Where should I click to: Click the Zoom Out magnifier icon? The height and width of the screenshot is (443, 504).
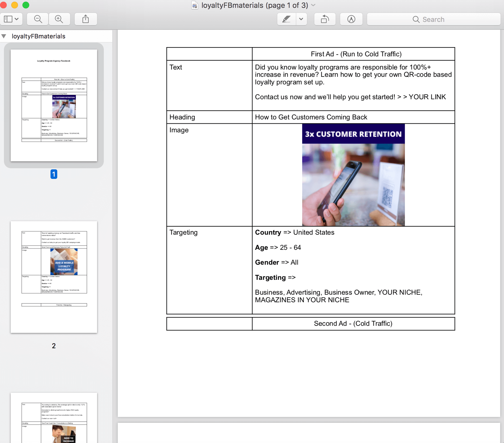pyautogui.click(x=38, y=19)
